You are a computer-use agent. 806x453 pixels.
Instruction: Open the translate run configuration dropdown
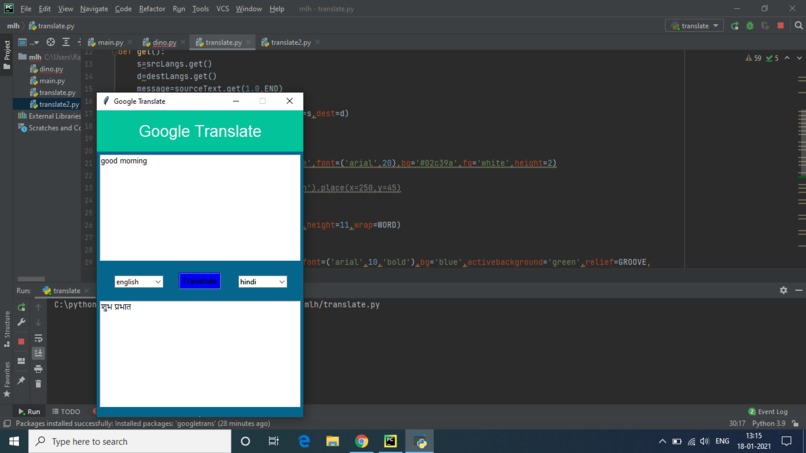[x=694, y=26]
